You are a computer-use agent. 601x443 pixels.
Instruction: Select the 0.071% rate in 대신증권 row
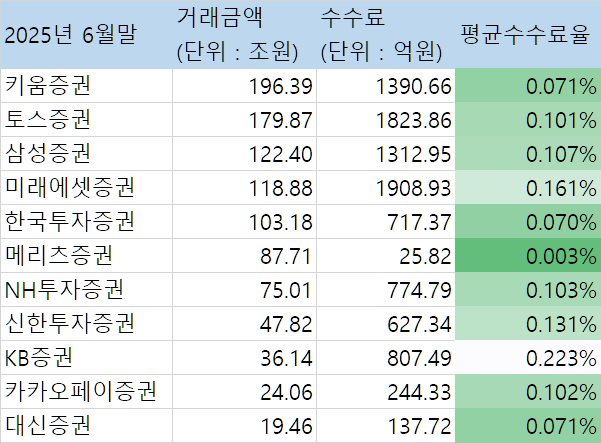tap(528, 425)
